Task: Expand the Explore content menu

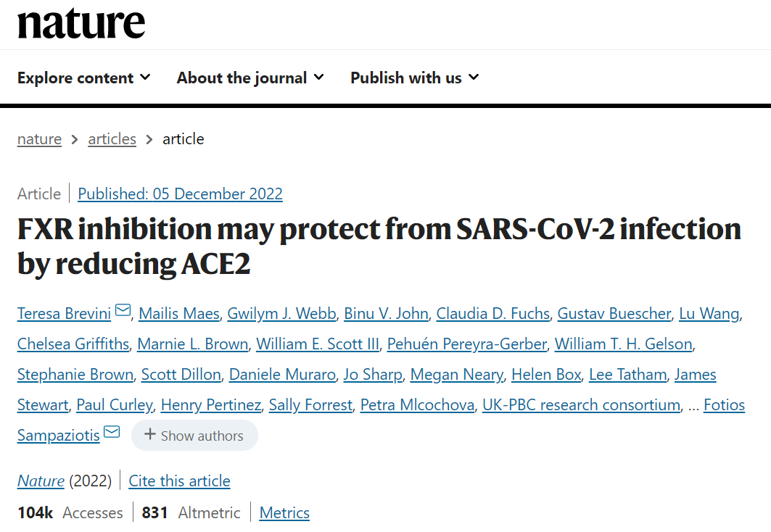Action: pyautogui.click(x=83, y=78)
